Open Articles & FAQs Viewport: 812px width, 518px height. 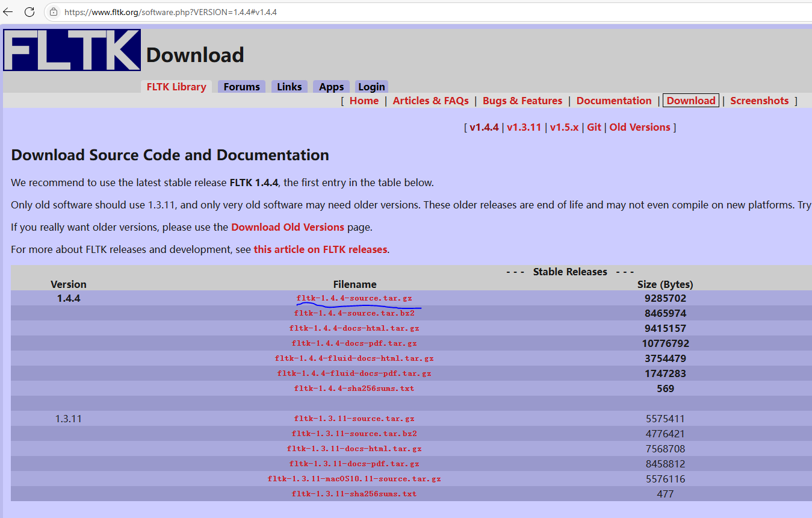pyautogui.click(x=431, y=101)
